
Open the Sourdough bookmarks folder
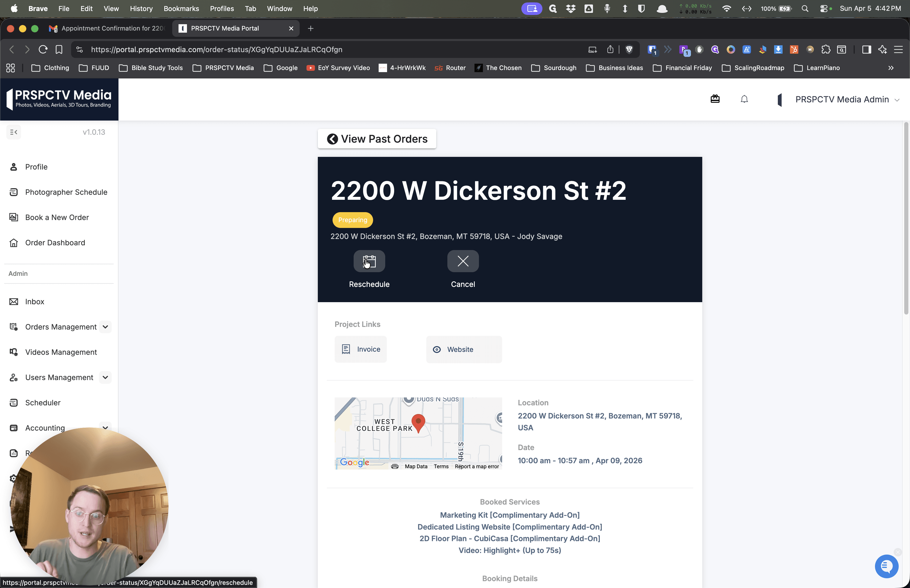(554, 68)
